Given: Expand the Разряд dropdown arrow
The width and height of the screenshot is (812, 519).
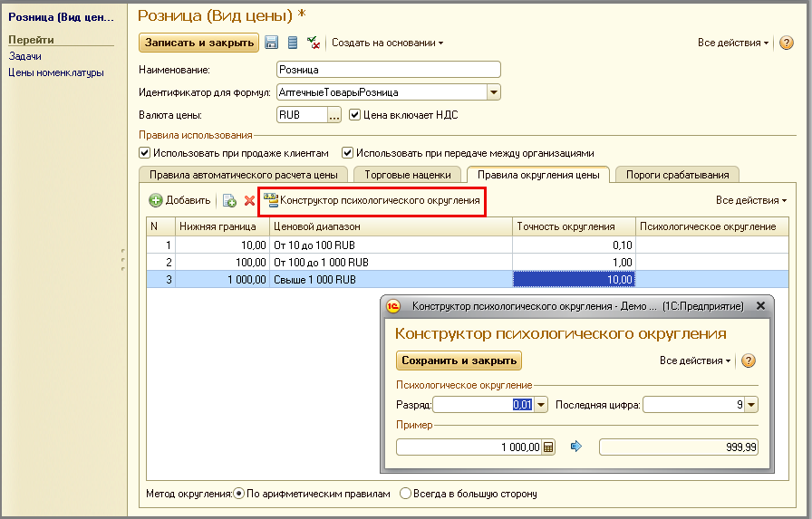Looking at the screenshot, I should pos(541,405).
